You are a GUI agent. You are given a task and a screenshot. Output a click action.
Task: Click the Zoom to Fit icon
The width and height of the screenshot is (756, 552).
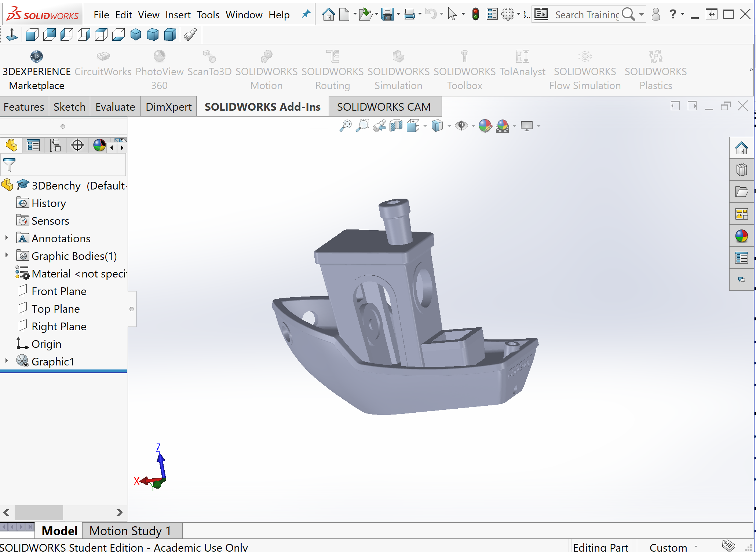tap(345, 126)
